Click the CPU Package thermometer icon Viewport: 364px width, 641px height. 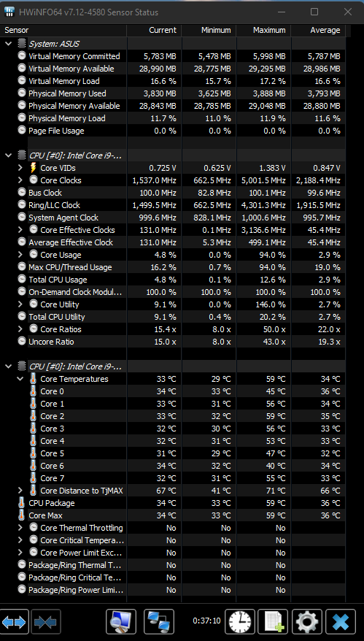pyautogui.click(x=21, y=503)
